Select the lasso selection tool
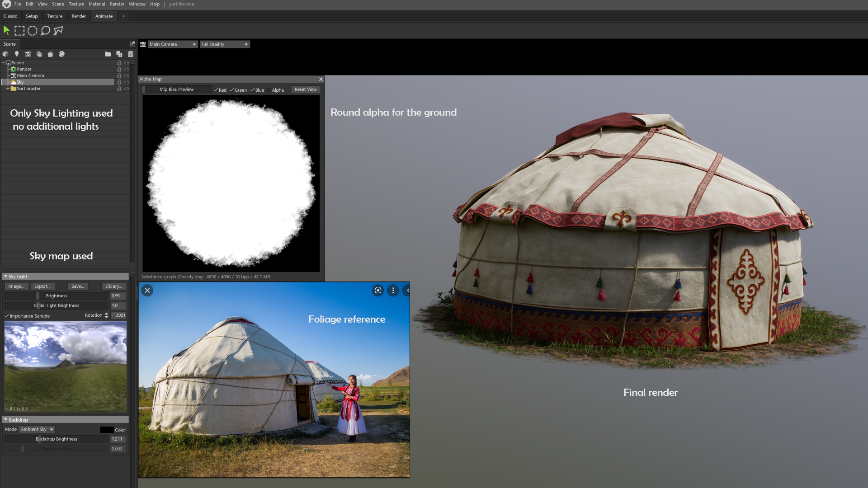The width and height of the screenshot is (868, 488). tap(45, 31)
